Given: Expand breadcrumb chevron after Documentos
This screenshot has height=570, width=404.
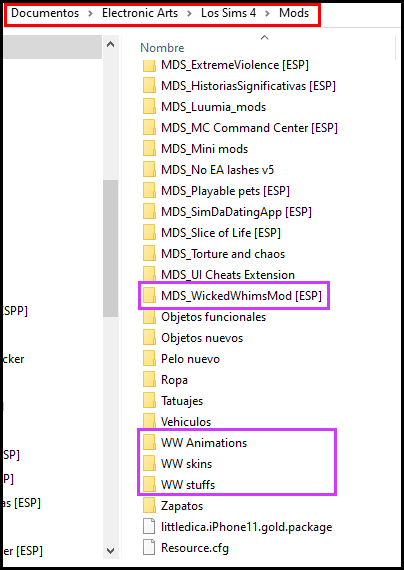Looking at the screenshot, I should point(91,14).
